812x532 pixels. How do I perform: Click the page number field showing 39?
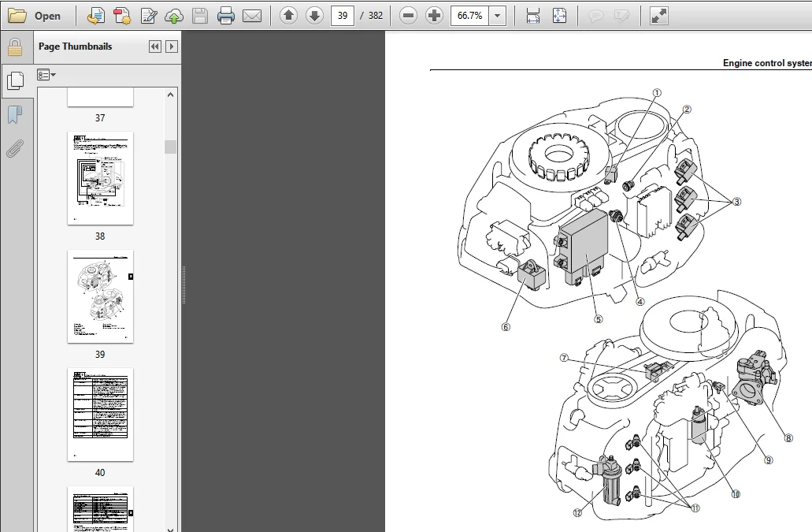coord(343,16)
